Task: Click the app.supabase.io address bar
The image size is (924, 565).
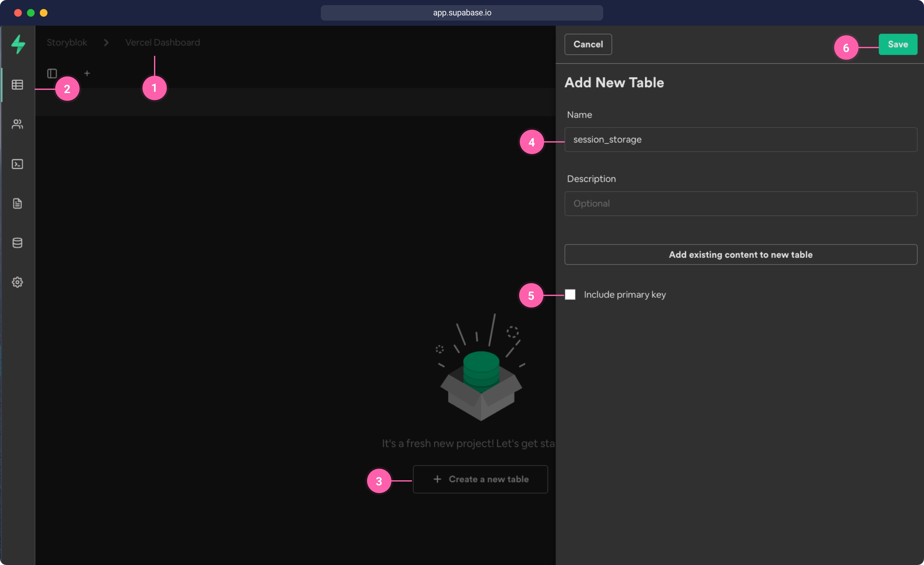Action: [462, 13]
